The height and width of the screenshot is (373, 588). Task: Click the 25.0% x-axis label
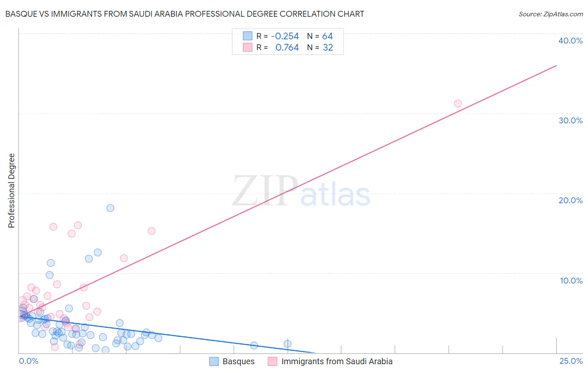point(571,361)
